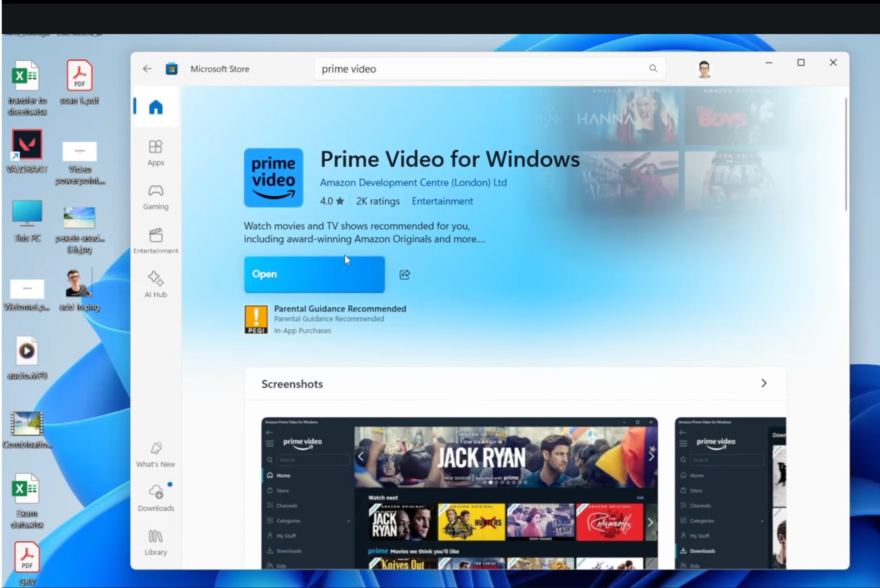Go to the Store Home tab

click(156, 107)
